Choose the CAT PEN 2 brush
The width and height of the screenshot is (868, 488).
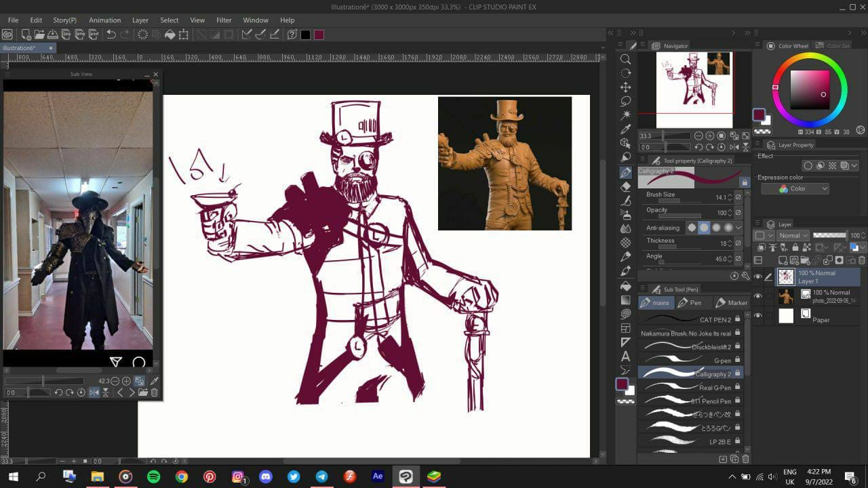click(690, 319)
